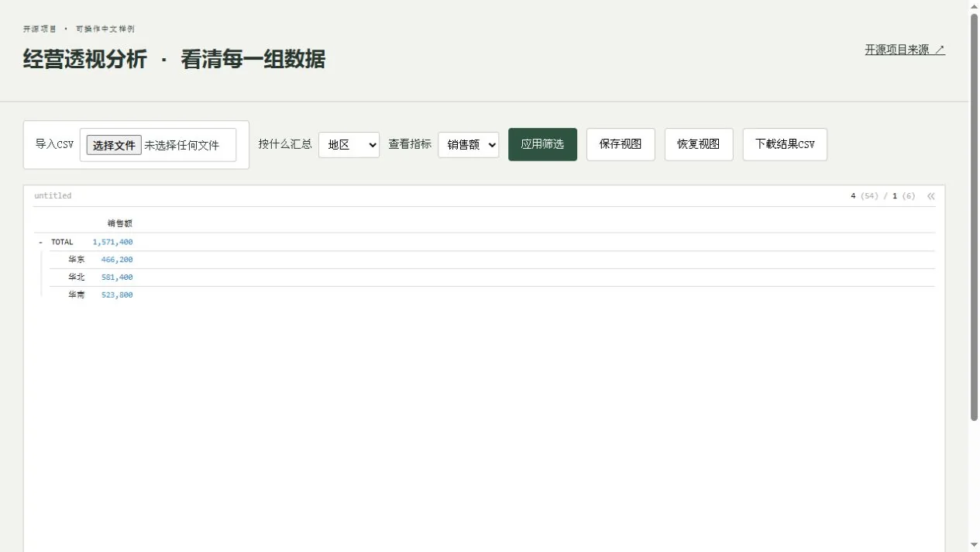
Task: Download results with 下载结果CSV
Action: [x=785, y=144]
